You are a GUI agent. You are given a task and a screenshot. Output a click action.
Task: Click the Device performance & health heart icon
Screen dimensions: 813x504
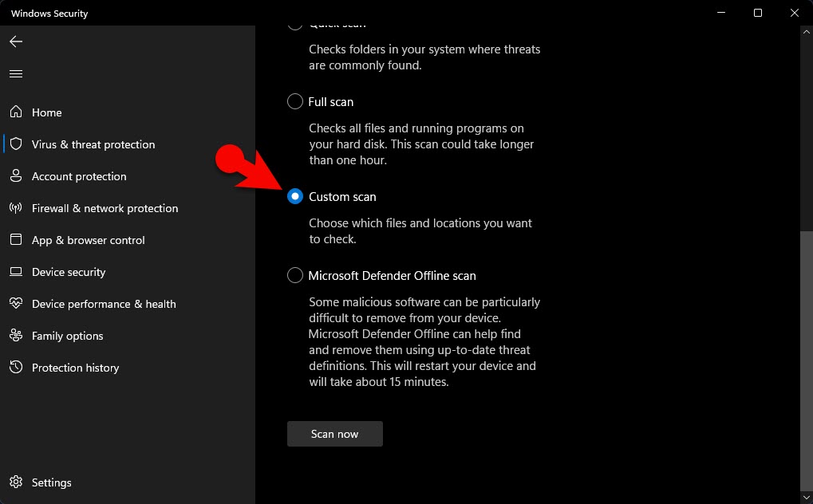16,304
